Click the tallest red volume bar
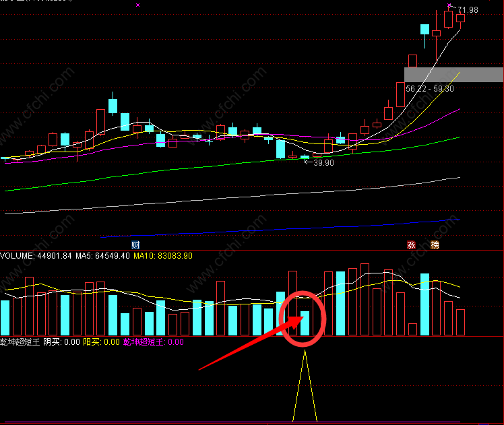The width and height of the screenshot is (504, 425). pyautogui.click(x=365, y=300)
